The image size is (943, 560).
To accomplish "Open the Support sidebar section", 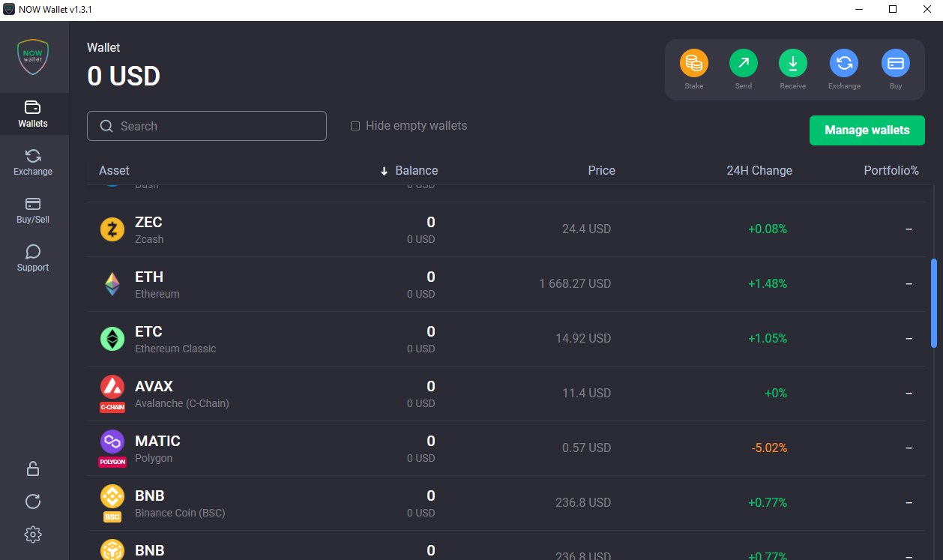I will pyautogui.click(x=33, y=259).
